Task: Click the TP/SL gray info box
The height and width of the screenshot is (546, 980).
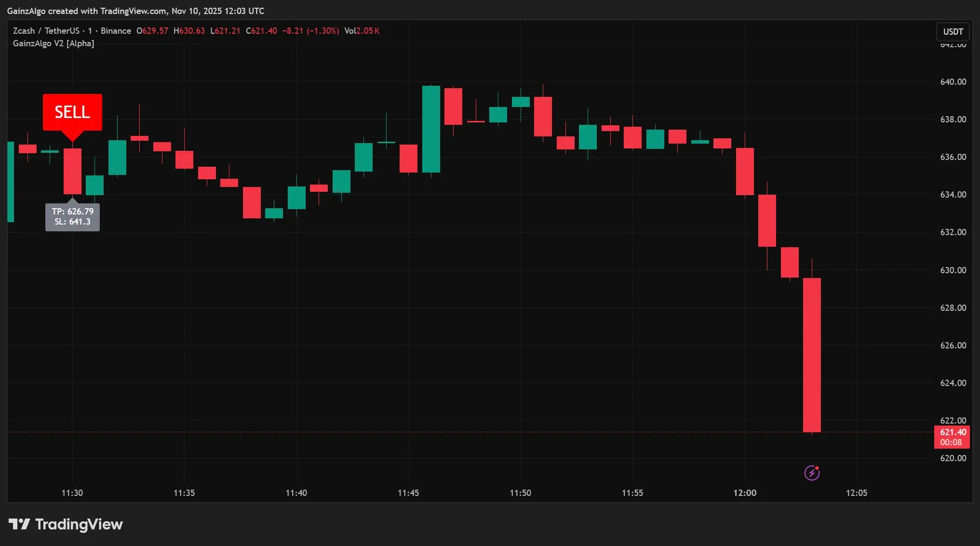Action: click(x=72, y=217)
